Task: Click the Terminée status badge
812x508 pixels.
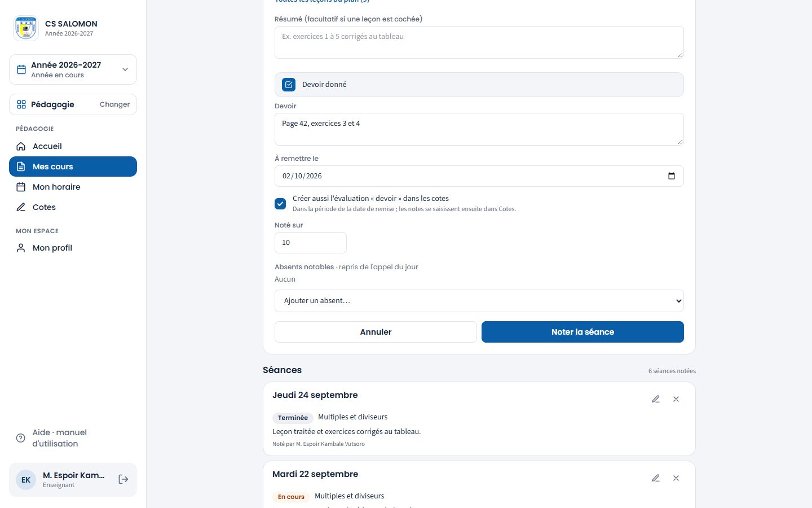Action: pos(293,418)
